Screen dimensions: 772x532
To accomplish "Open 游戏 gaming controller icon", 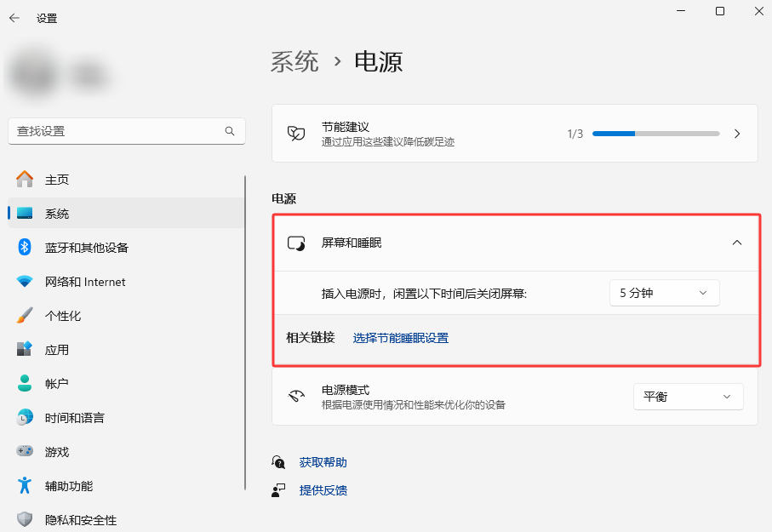I will click(x=25, y=452).
